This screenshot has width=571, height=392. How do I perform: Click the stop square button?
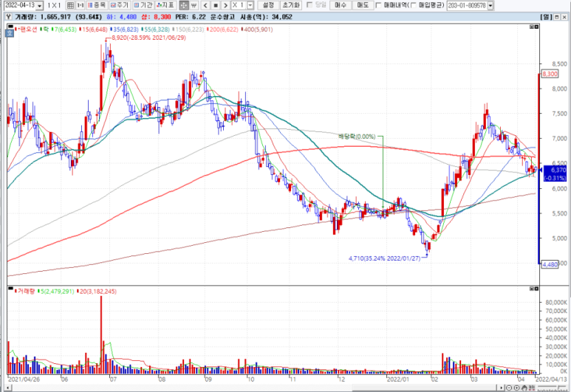click(x=216, y=5)
